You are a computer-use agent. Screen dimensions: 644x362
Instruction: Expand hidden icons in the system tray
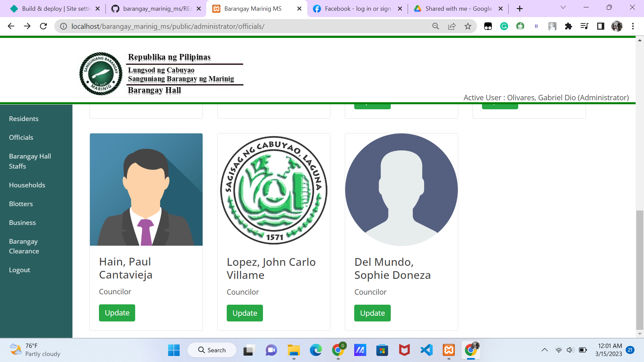point(544,350)
